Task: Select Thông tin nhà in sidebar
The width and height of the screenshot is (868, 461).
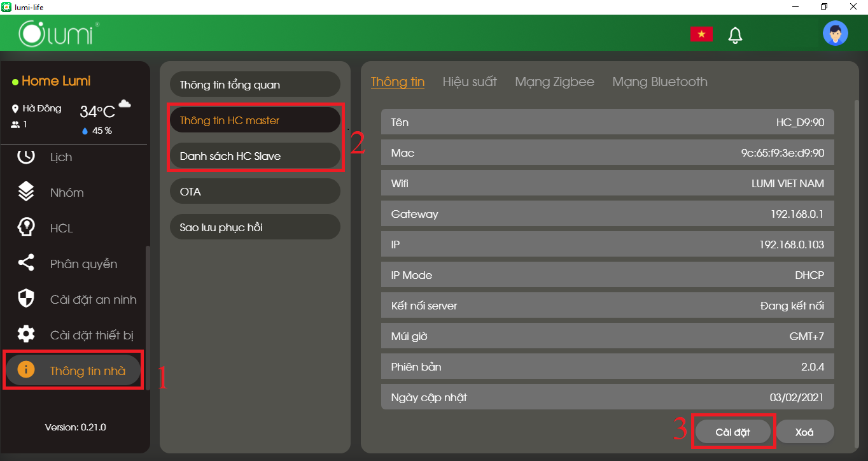Action: coord(73,371)
